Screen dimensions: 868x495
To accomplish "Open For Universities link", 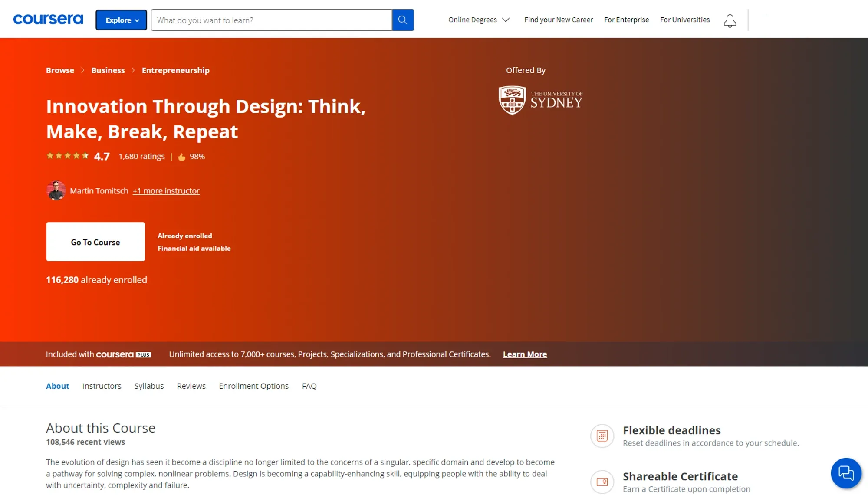I will 685,20.
